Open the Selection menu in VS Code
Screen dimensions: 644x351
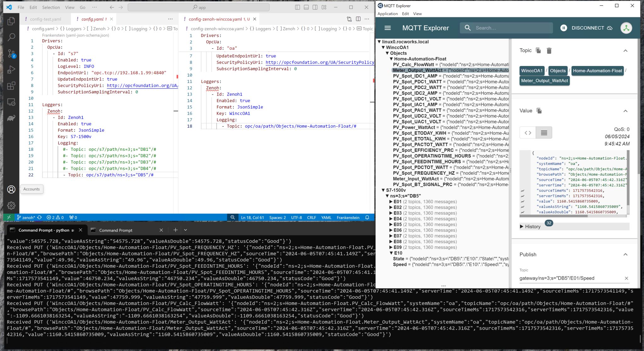[x=51, y=7]
